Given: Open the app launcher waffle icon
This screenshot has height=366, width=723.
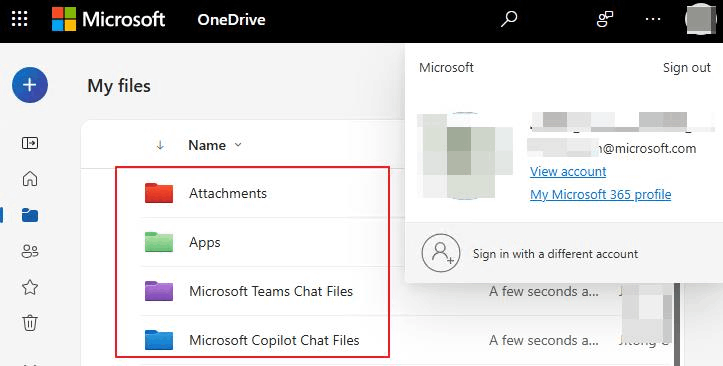Looking at the screenshot, I should point(19,19).
